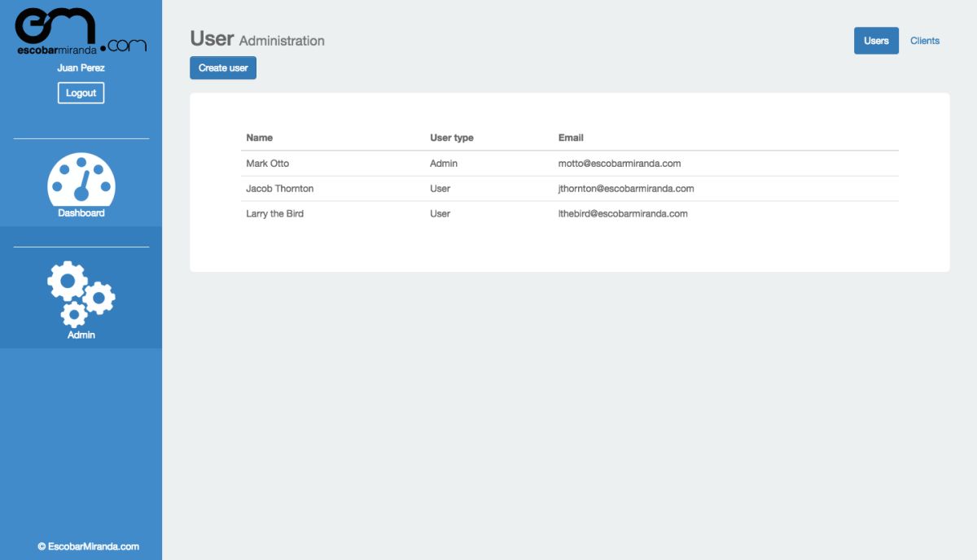Viewport: 977px width, 560px height.
Task: Click the Logout button
Action: tap(80, 92)
